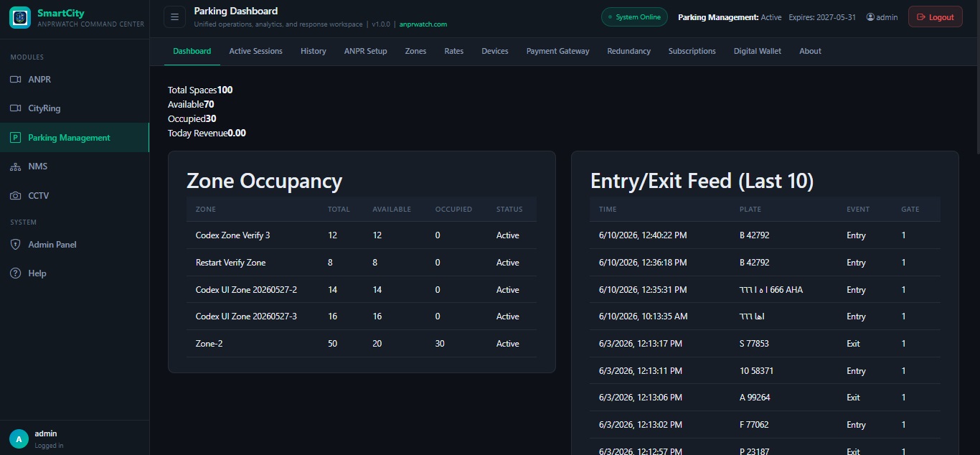The height and width of the screenshot is (455, 980).
Task: Click the Zone-2 row
Action: click(362, 344)
